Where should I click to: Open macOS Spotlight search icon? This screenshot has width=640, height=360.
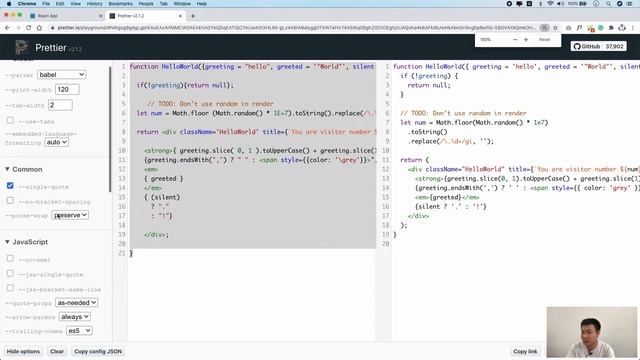pos(608,4)
